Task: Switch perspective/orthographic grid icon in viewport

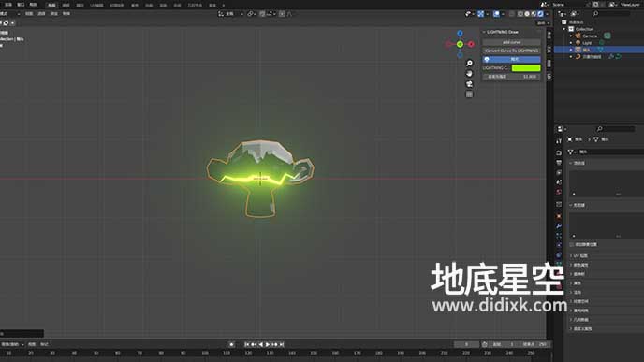Action: pyautogui.click(x=469, y=94)
